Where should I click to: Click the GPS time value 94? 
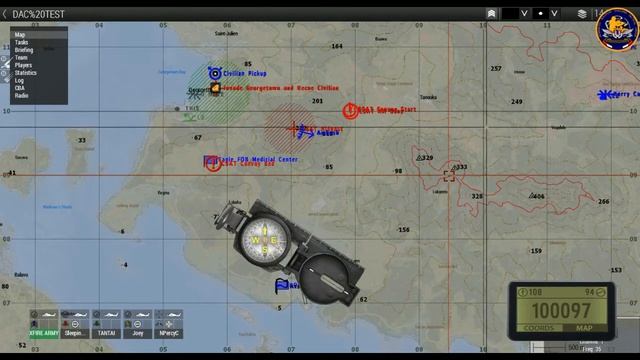coord(589,292)
